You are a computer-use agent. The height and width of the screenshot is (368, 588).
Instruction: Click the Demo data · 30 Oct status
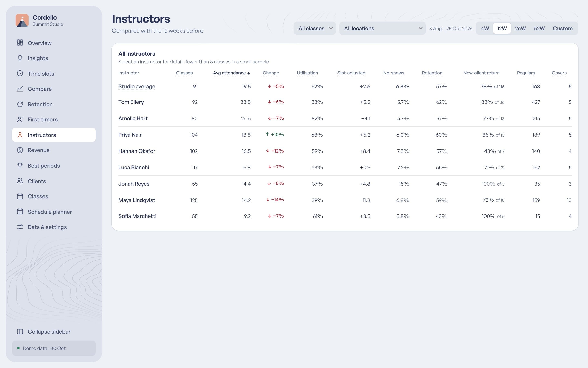point(54,348)
